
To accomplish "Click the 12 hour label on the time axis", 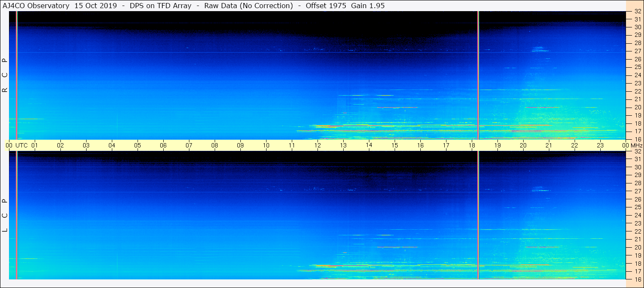I will click(x=318, y=145).
